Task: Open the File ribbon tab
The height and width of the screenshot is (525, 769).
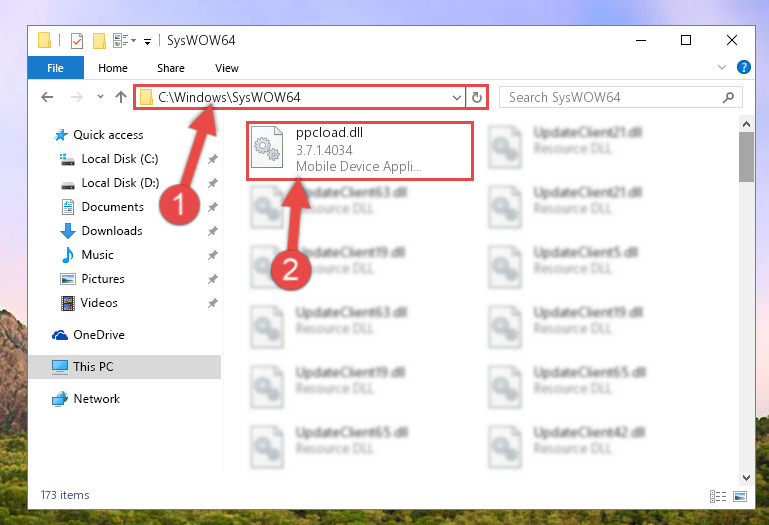Action: click(x=55, y=68)
